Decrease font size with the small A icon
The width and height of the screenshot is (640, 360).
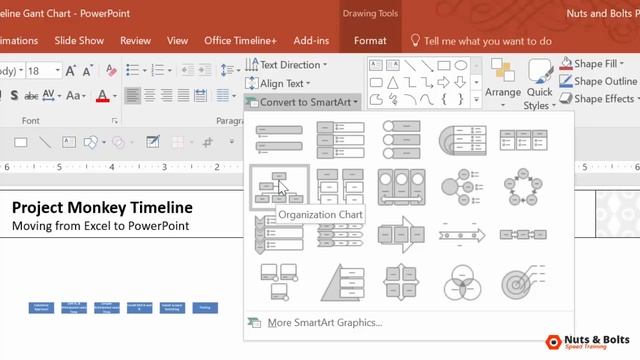point(87,71)
